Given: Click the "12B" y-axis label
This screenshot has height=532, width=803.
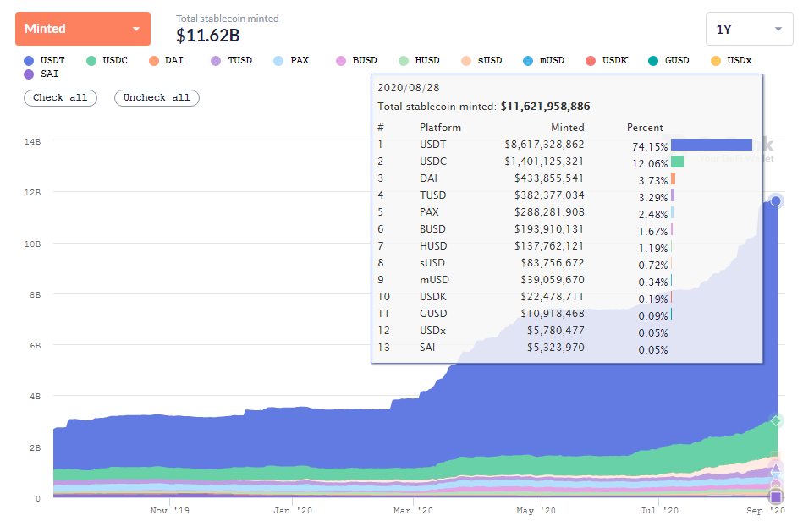Looking at the screenshot, I should pyautogui.click(x=32, y=193).
